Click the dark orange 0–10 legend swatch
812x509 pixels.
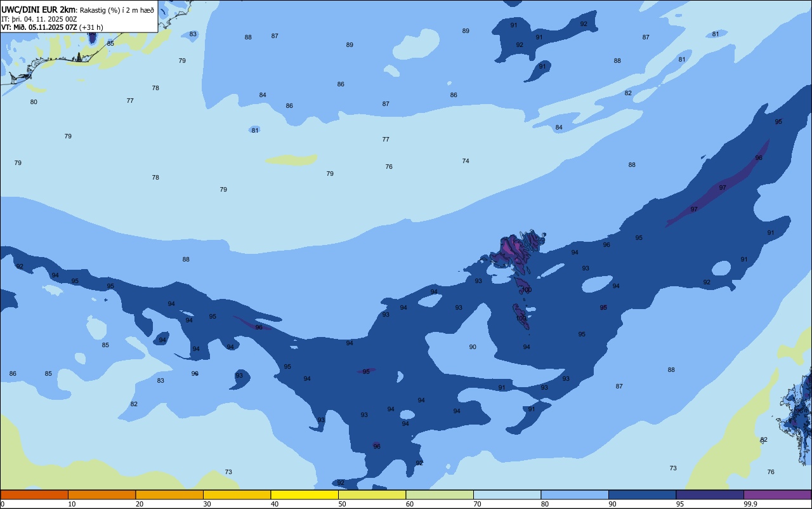coord(34,494)
